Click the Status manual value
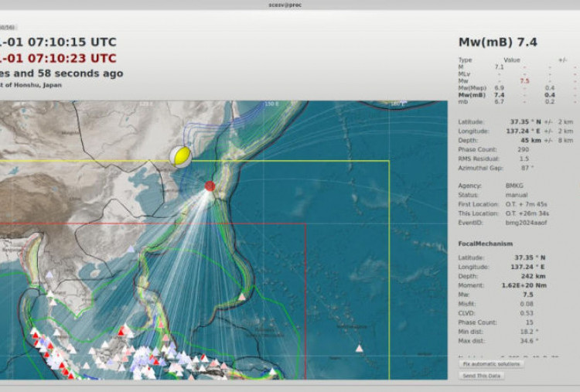Screen dimensions: 580x392 pyautogui.click(x=517, y=195)
